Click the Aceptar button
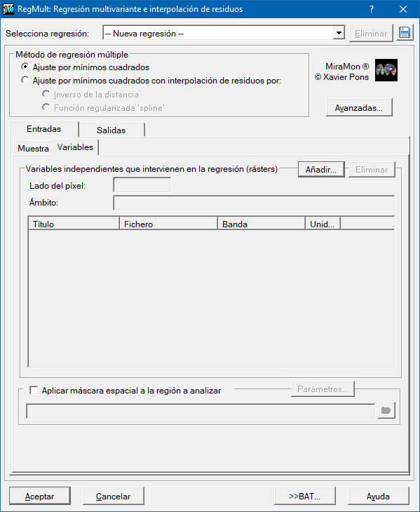The image size is (420, 512). point(40,497)
